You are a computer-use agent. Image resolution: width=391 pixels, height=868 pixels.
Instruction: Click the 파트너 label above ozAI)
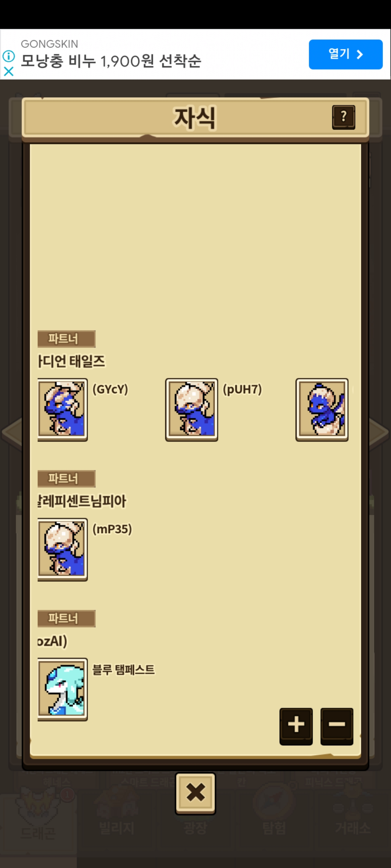click(x=67, y=618)
